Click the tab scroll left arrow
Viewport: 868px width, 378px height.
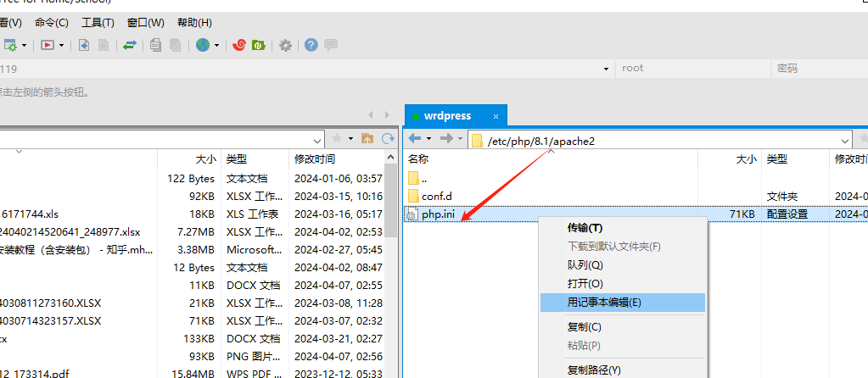coord(371,115)
